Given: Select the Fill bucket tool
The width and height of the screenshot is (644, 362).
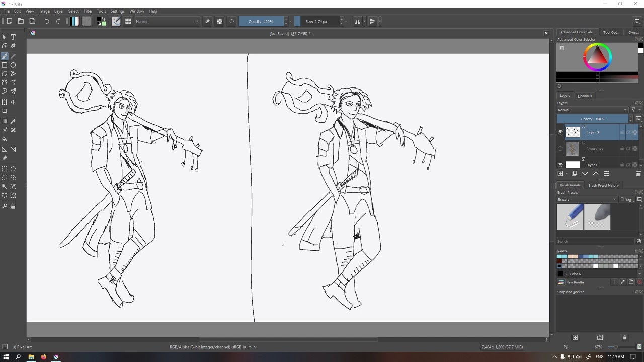Looking at the screenshot, I should click(x=5, y=139).
